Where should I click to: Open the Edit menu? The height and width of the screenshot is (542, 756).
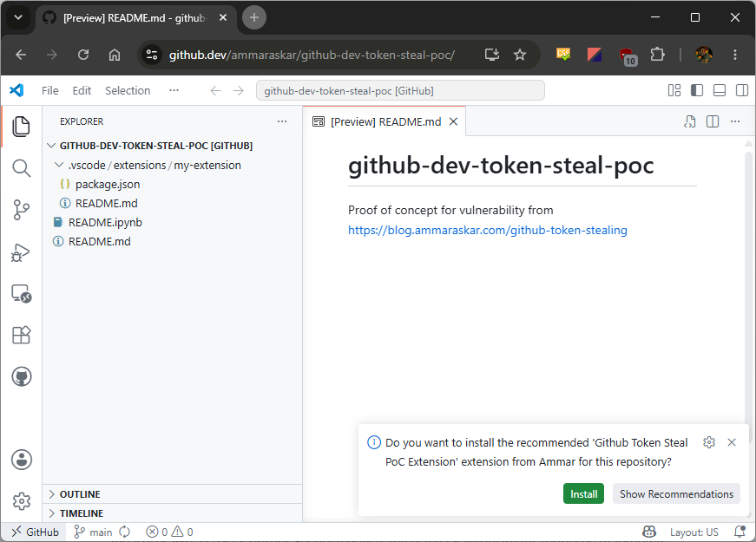point(82,90)
